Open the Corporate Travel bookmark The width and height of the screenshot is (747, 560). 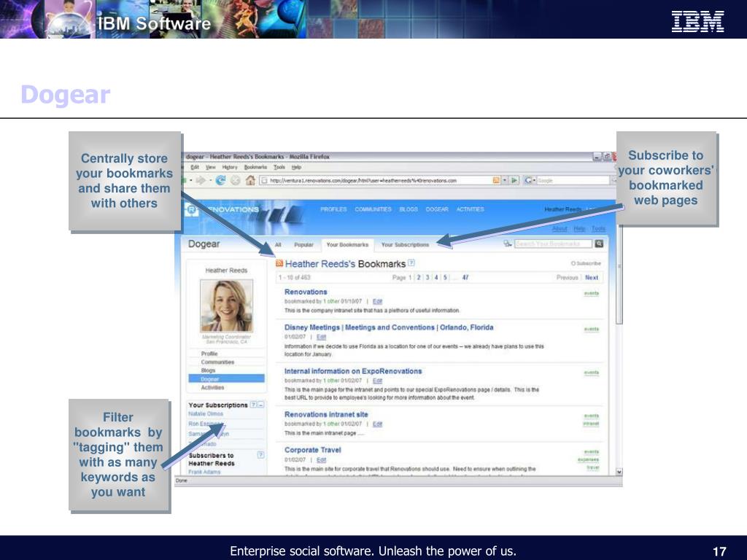click(312, 450)
